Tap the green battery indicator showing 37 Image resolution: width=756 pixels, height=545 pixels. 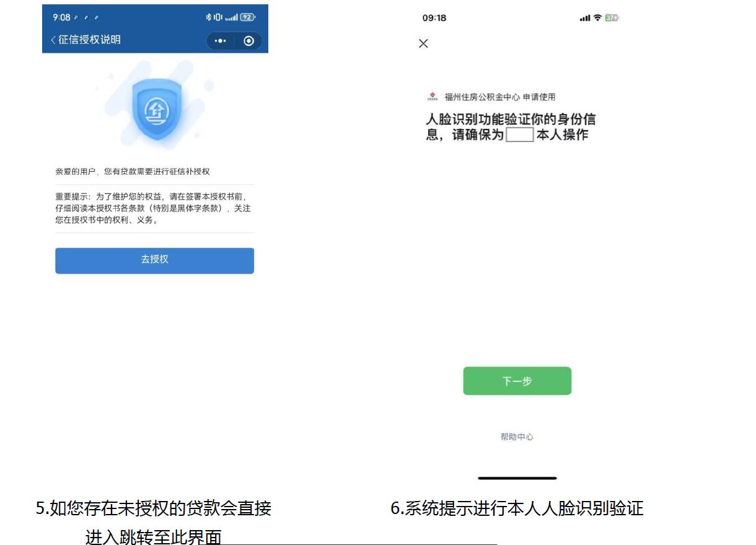click(612, 18)
